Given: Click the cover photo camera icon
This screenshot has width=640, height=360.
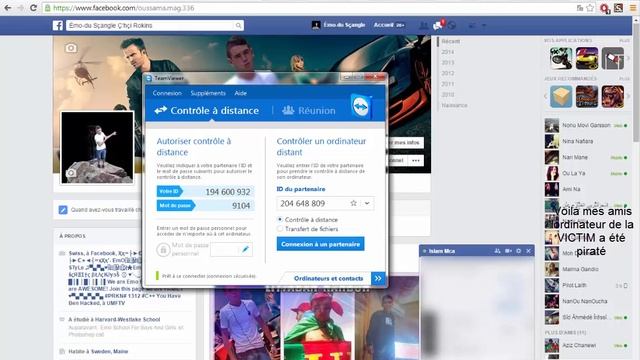Looking at the screenshot, I should (71, 48).
